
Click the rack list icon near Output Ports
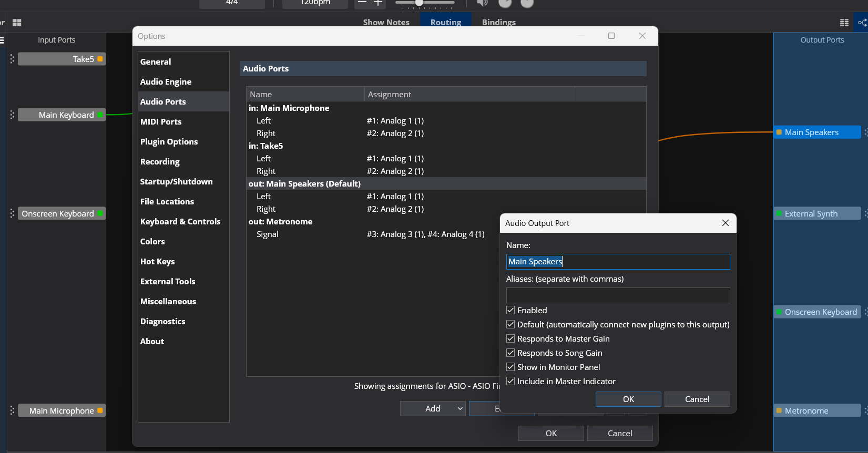(844, 23)
